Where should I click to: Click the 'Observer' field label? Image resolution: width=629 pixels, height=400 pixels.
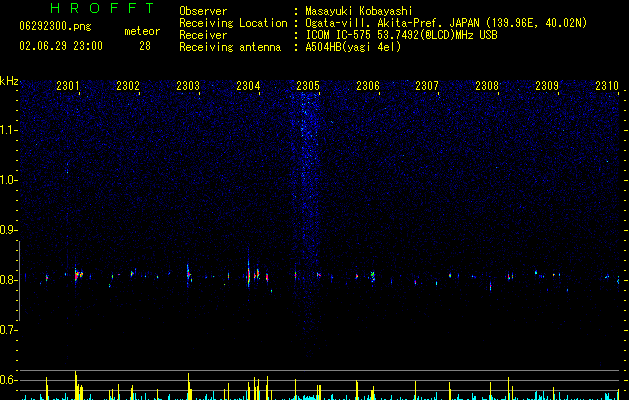pos(203,11)
